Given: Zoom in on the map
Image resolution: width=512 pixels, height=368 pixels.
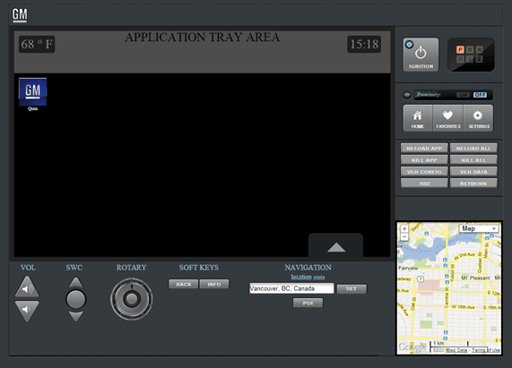Looking at the screenshot, I should (x=404, y=229).
